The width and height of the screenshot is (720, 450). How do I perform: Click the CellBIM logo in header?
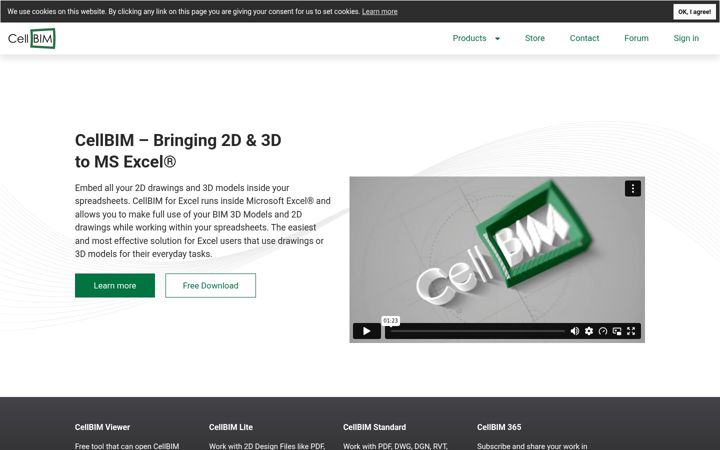pyautogui.click(x=32, y=38)
